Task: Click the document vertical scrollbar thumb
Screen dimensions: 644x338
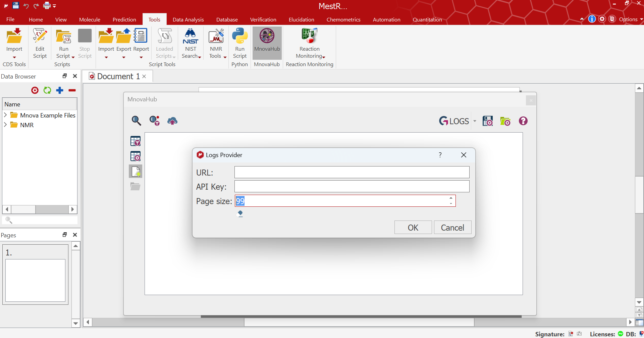Action: [x=639, y=195]
